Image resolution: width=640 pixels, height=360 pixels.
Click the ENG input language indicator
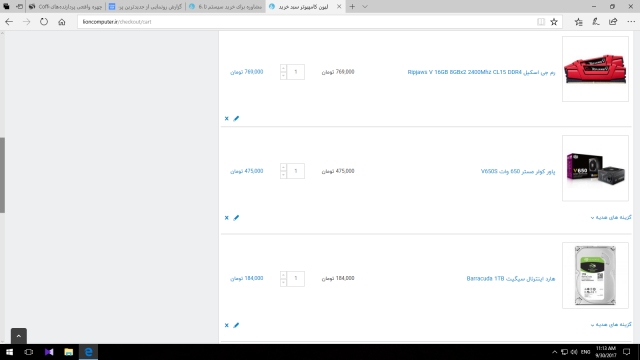(585, 352)
